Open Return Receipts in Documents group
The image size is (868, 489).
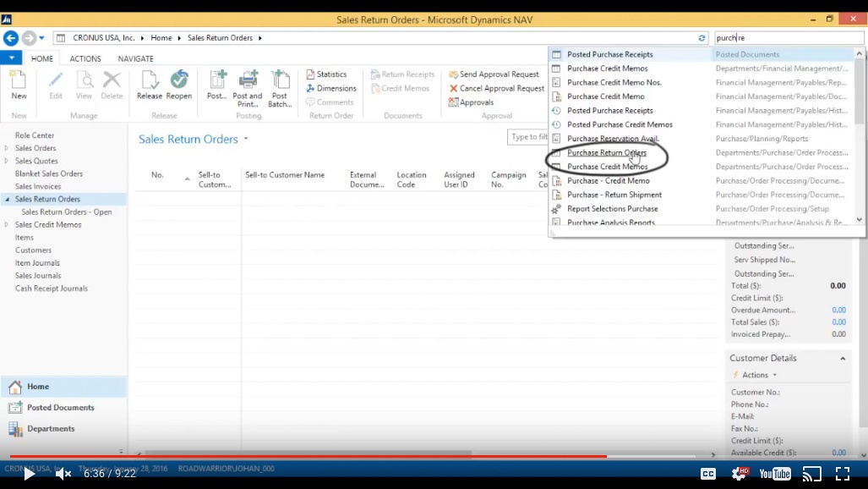402,74
